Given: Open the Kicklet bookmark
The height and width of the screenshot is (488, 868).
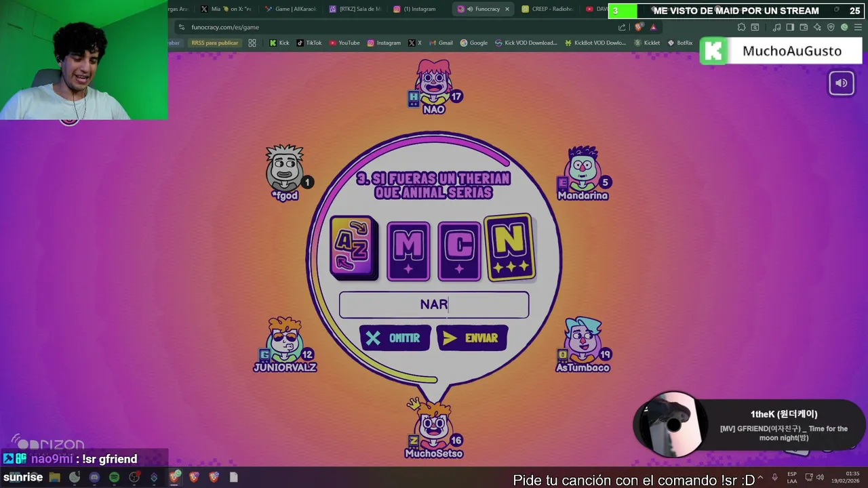Looking at the screenshot, I should 647,43.
